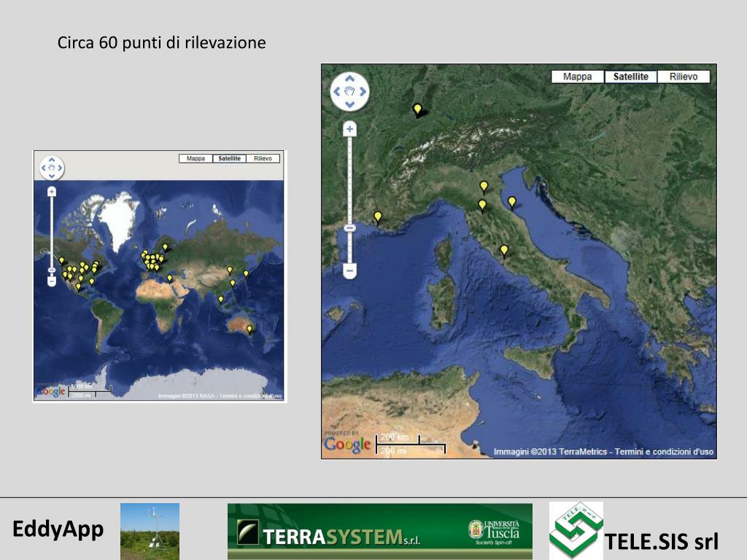Select the marker near Rome in central Italy
Image resolution: width=747 pixels, height=560 pixels.
point(504,251)
